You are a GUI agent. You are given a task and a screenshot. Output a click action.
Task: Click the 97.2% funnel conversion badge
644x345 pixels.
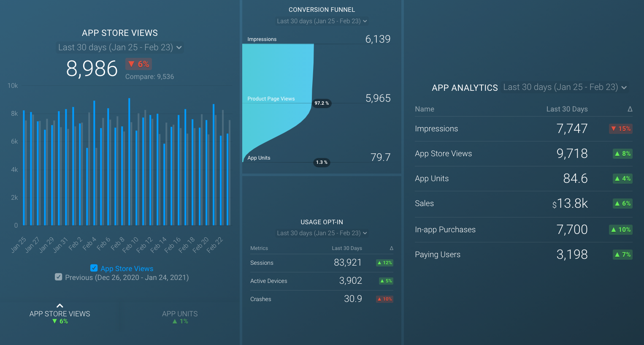tap(322, 103)
